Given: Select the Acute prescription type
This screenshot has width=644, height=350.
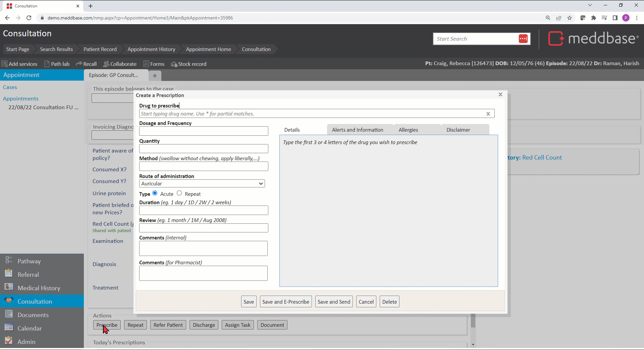Looking at the screenshot, I should click(x=155, y=193).
